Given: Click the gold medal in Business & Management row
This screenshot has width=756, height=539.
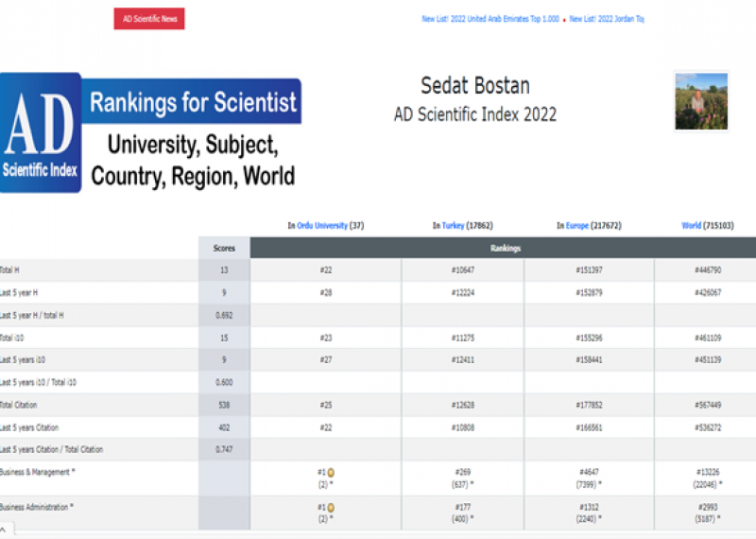Looking at the screenshot, I should (x=331, y=472).
